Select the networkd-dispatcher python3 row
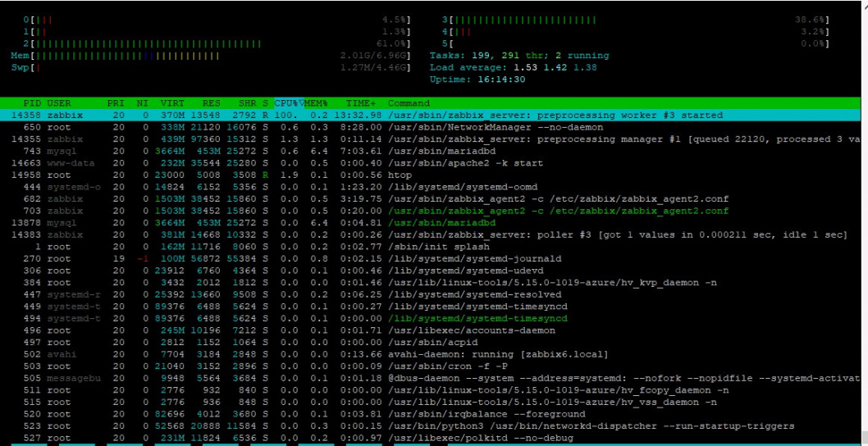 pos(431,426)
